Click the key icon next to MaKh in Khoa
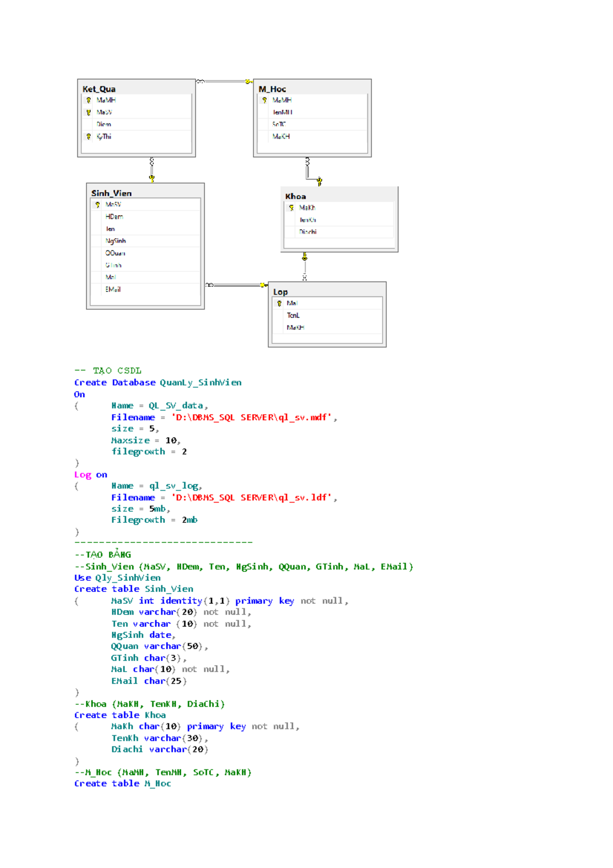This screenshot has width=613, height=868. click(291, 208)
